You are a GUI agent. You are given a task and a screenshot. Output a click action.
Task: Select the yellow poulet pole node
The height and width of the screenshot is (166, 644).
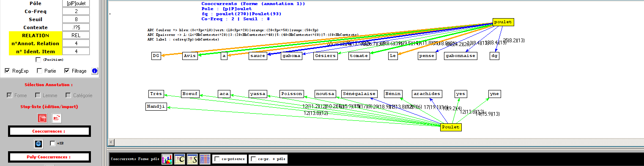point(503,22)
